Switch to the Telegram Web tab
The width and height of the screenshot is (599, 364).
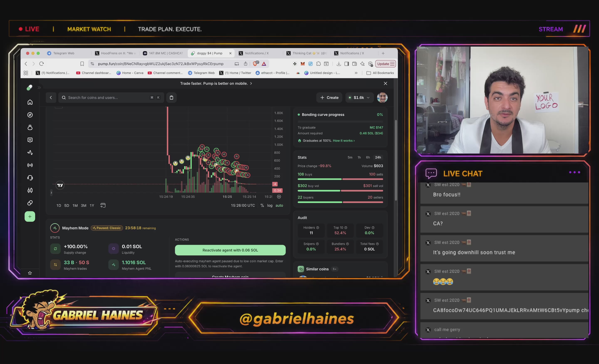pos(64,53)
